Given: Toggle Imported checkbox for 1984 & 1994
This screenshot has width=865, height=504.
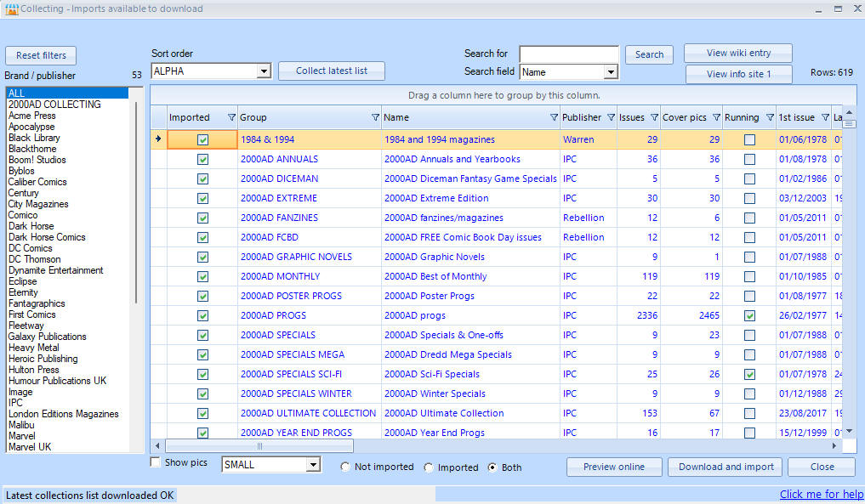Looking at the screenshot, I should [203, 140].
